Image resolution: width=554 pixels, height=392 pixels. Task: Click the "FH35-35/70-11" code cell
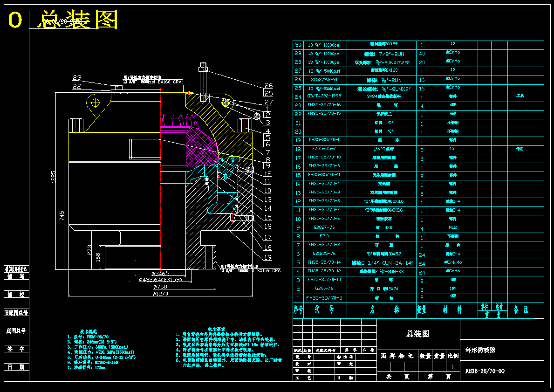(324, 175)
